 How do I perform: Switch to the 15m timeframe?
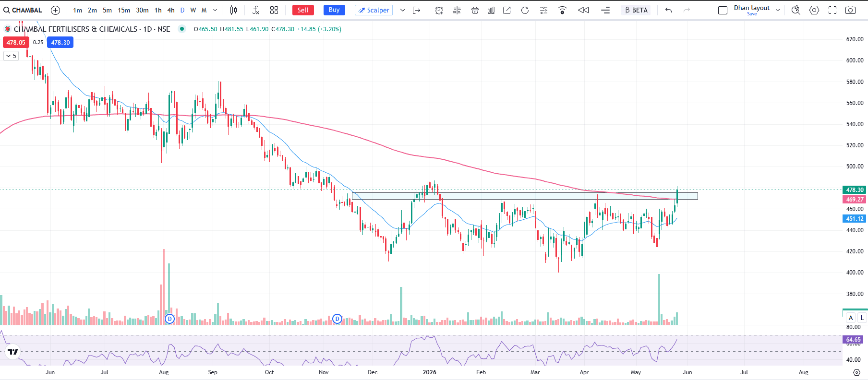click(x=124, y=10)
